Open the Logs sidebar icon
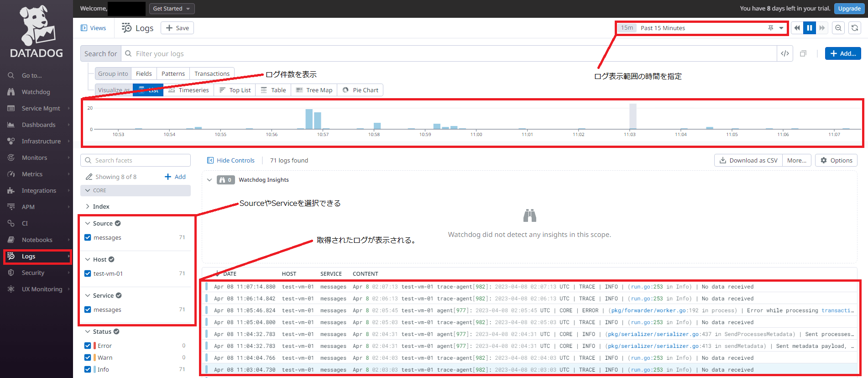868x378 pixels. point(11,256)
